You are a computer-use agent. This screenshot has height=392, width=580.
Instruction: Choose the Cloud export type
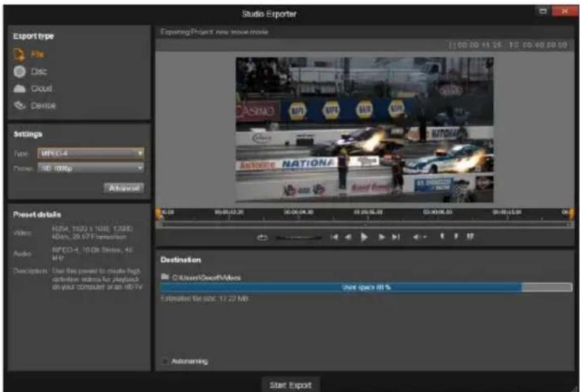click(33, 88)
